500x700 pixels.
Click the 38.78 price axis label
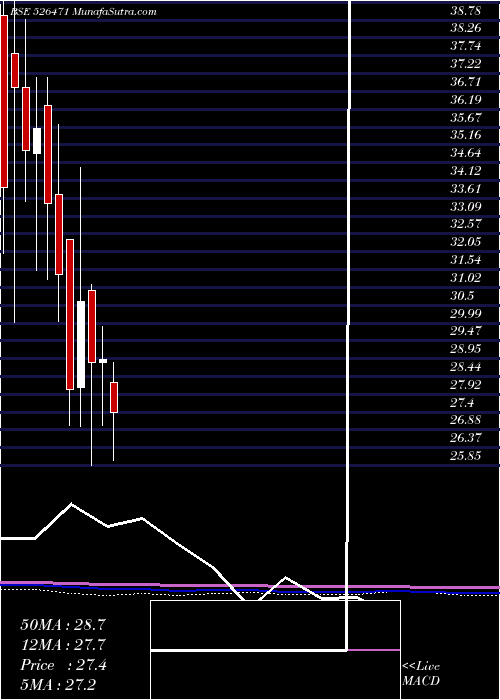click(466, 10)
